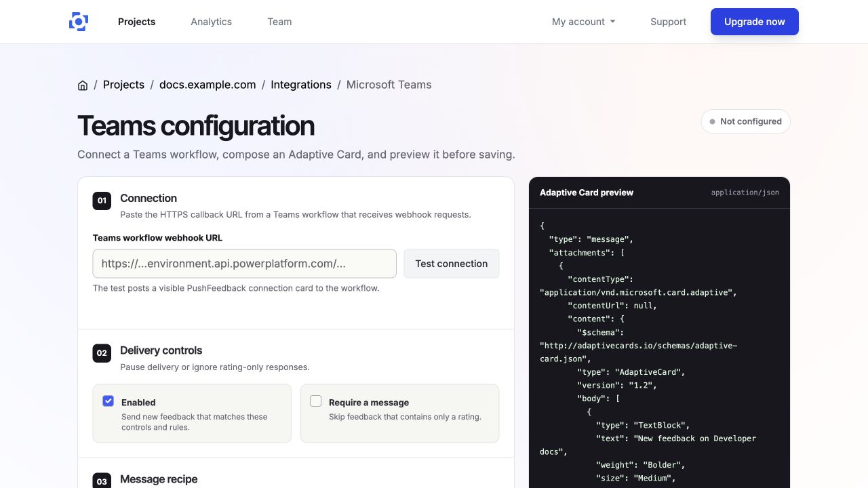Click the Test connection button

coord(452,264)
